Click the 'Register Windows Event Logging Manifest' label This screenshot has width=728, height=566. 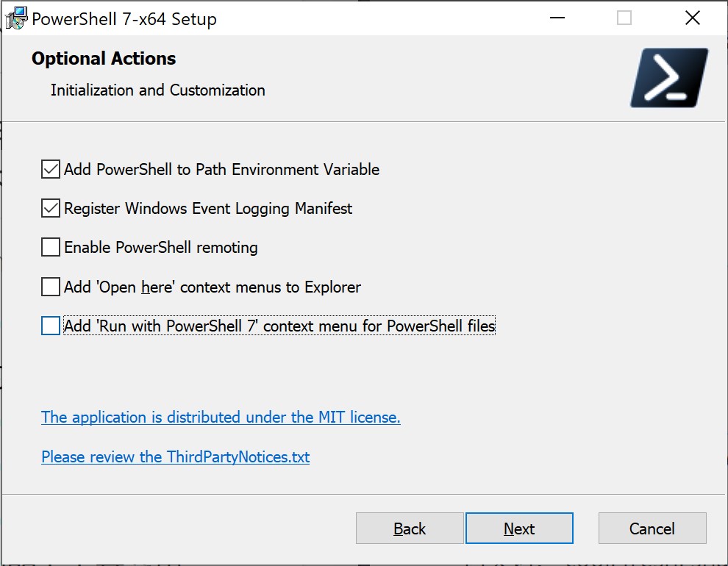coord(208,209)
